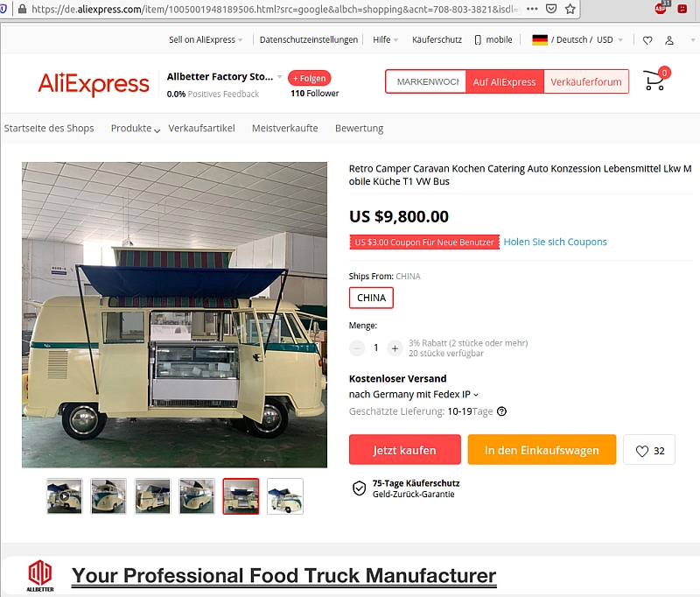
Task: Open the Adblock Plus extension icon
Action: click(x=661, y=8)
